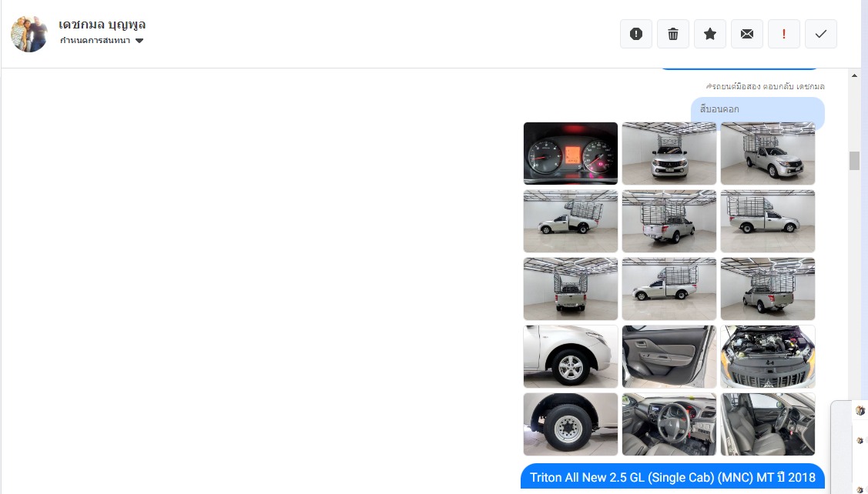The image size is (868, 494).
Task: Open the front view truck photo
Action: pyautogui.click(x=669, y=153)
